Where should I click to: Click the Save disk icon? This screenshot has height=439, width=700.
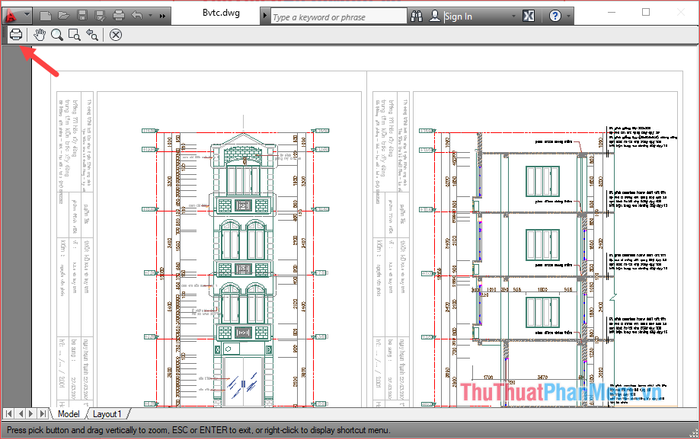pos(82,16)
